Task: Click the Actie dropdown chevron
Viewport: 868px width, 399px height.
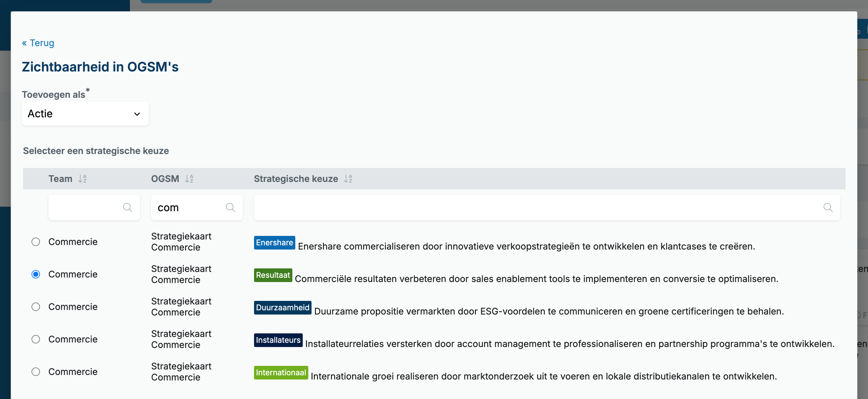Action: pos(137,114)
